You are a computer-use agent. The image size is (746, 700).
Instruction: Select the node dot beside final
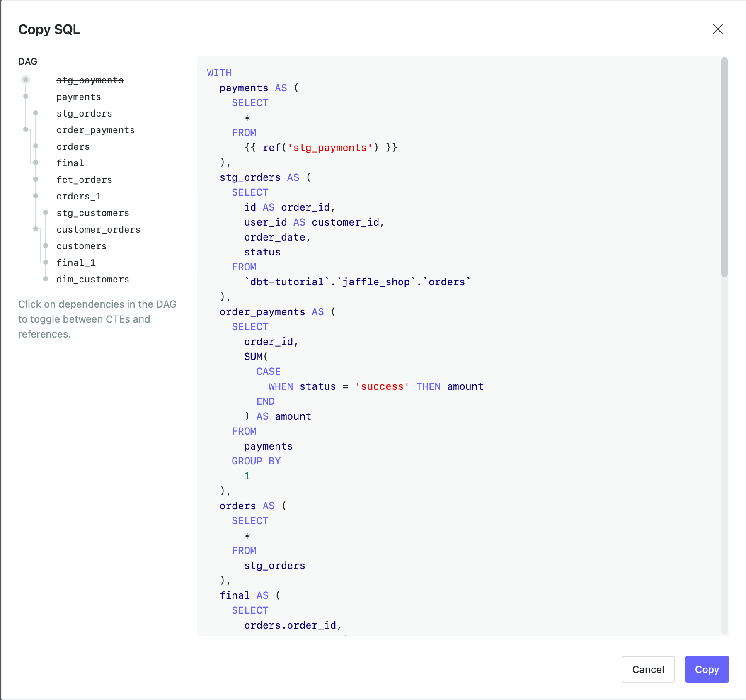(36, 163)
